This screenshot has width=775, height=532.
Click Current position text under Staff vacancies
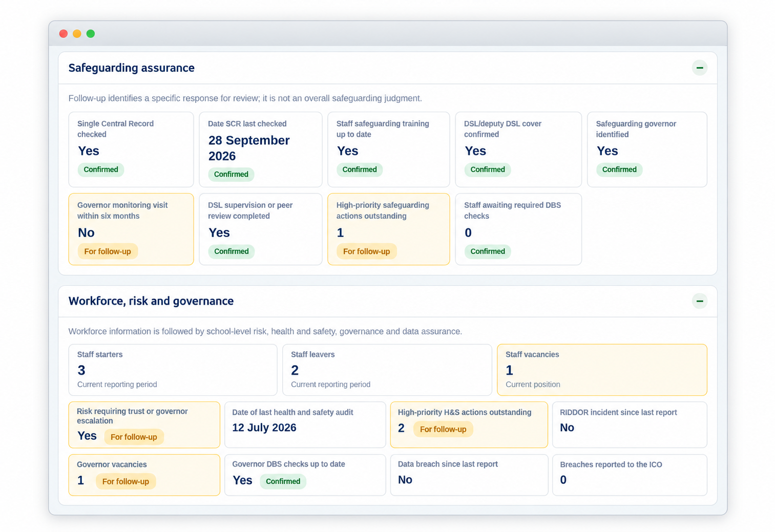click(533, 385)
